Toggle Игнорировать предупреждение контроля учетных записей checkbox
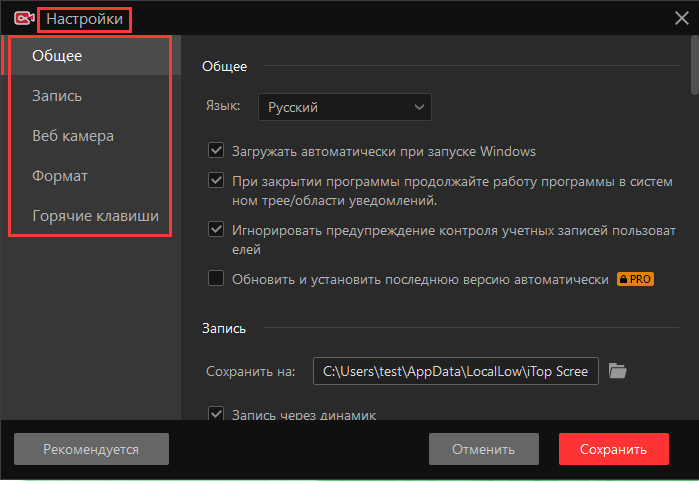699x481 pixels. coord(216,230)
